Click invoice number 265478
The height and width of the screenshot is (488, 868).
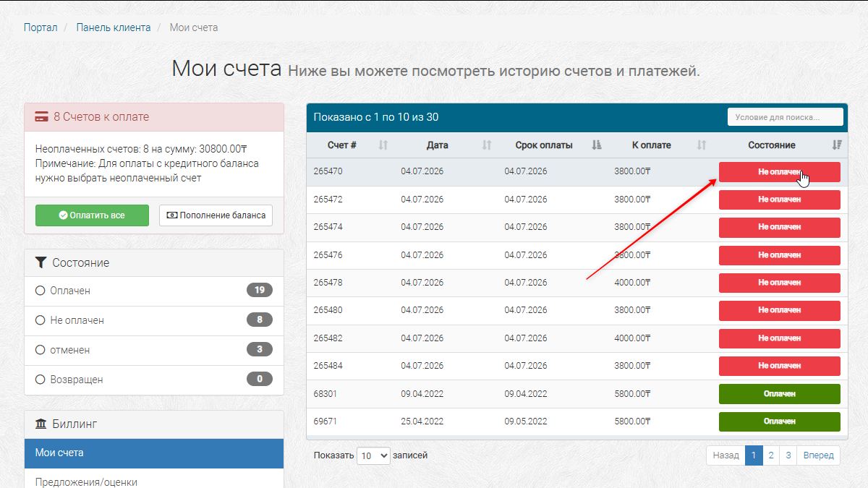coord(328,283)
